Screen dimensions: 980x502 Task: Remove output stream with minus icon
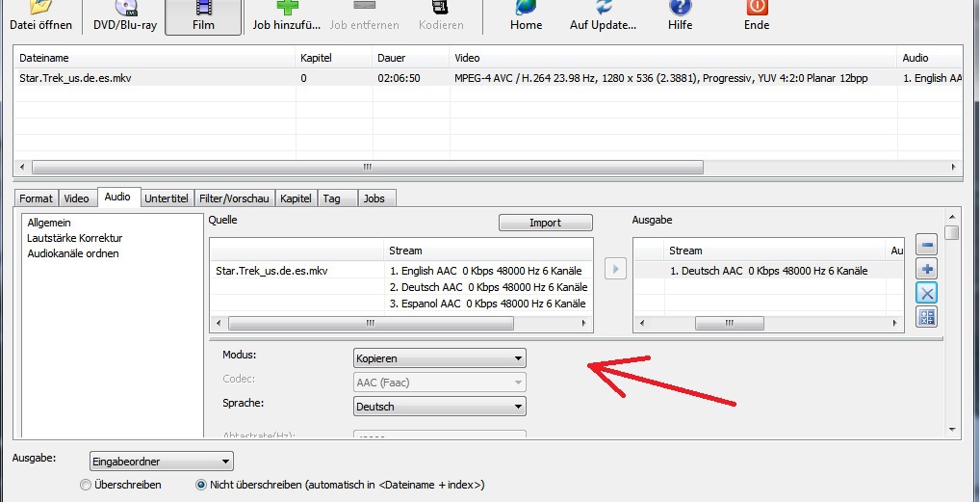tap(926, 246)
